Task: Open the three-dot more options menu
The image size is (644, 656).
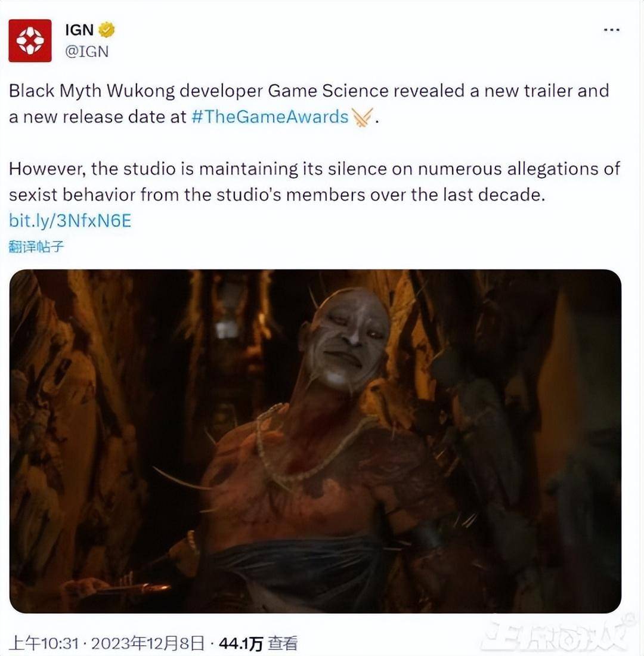Action: point(611,30)
